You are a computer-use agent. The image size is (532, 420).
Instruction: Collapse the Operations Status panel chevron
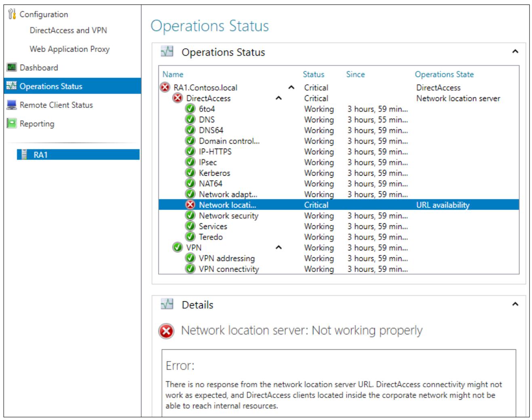515,52
